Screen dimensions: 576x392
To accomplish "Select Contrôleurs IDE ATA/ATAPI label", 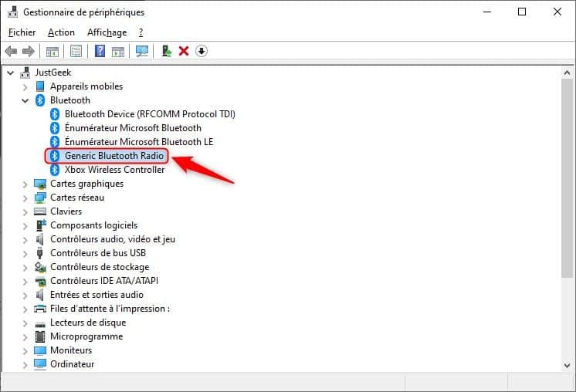I will (104, 281).
